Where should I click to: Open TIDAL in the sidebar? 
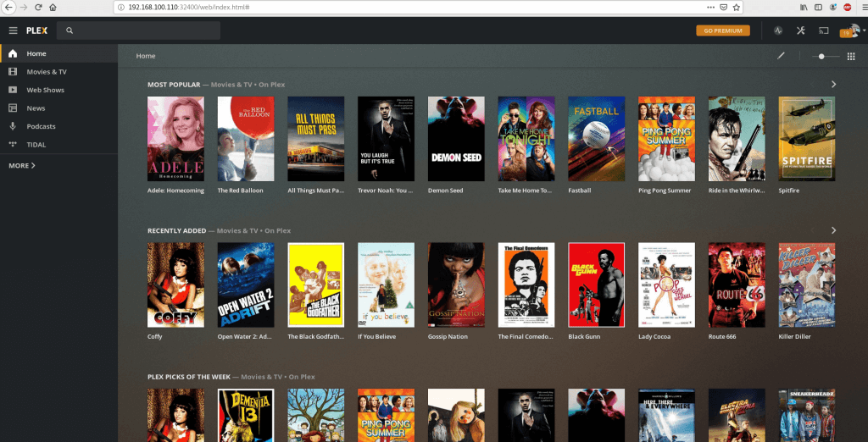(58, 145)
